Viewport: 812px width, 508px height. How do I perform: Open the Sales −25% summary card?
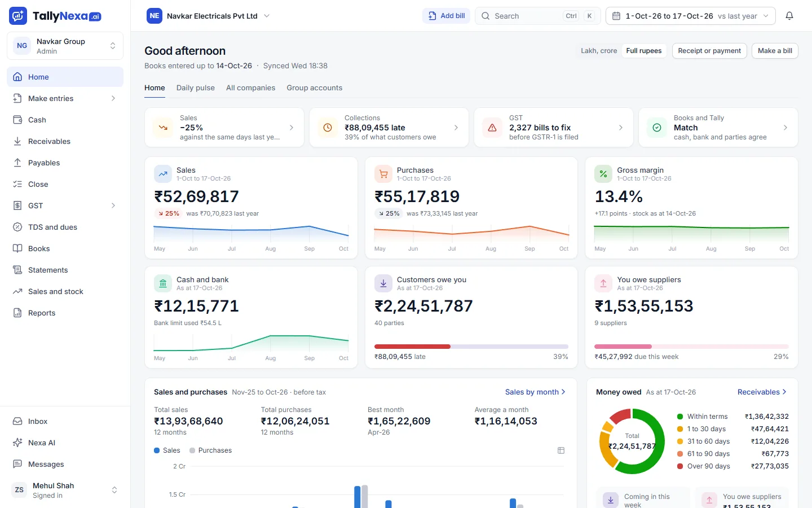(x=224, y=128)
